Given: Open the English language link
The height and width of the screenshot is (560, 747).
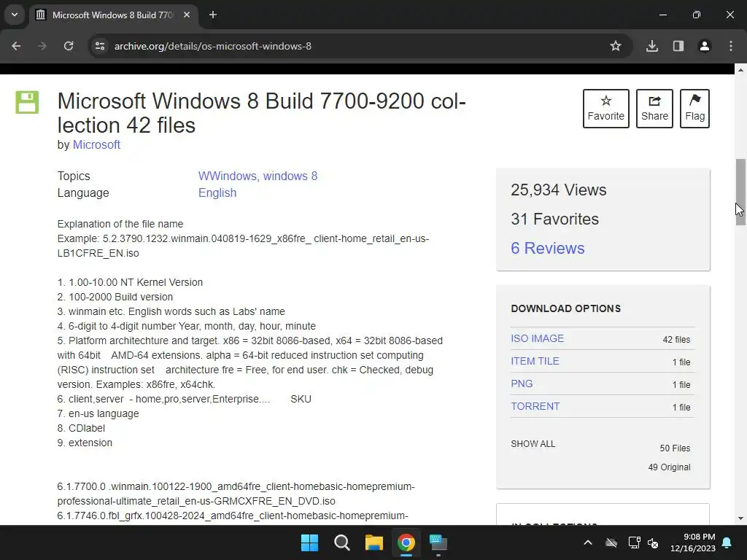Looking at the screenshot, I should click(x=217, y=192).
